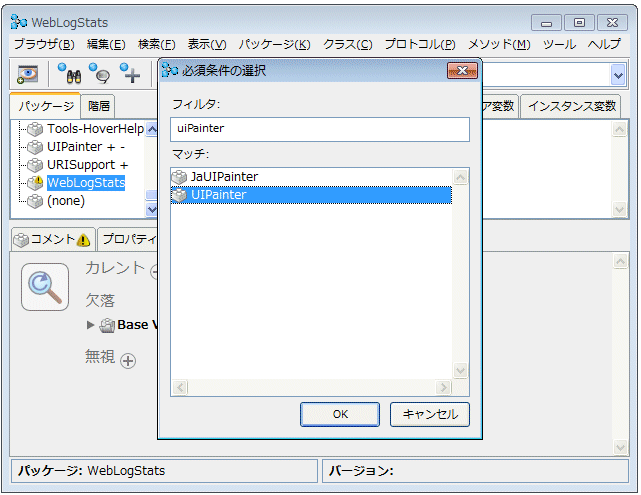Click the eye browser icon in toolbar
641x495 pixels.
click(27, 74)
